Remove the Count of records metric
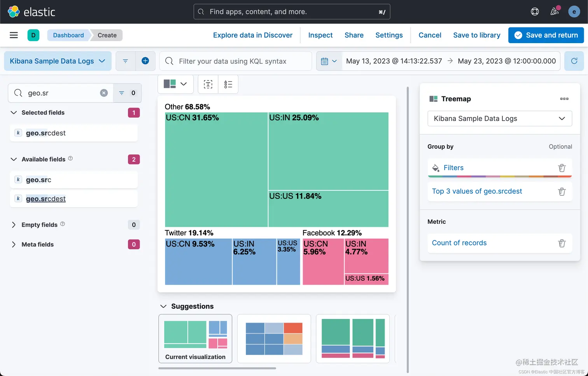Viewport: 588px width, 376px height. (562, 243)
